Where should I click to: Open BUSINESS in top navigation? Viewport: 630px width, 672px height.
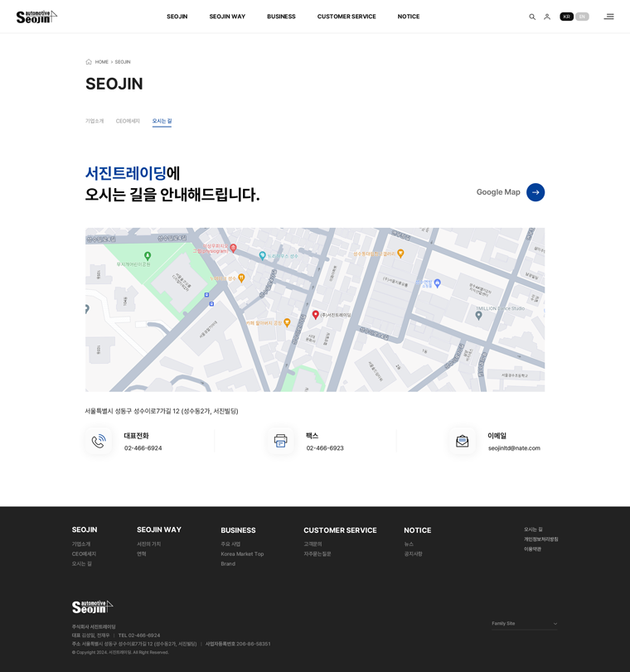coord(281,17)
